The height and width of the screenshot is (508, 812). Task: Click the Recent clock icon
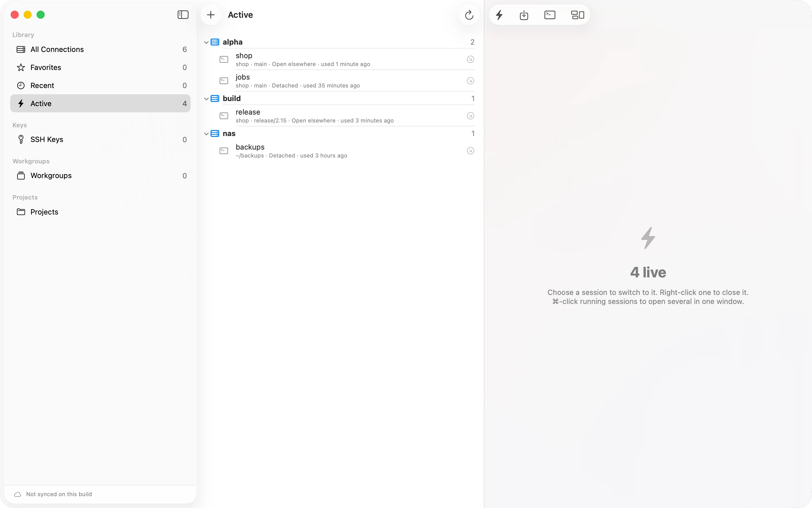pyautogui.click(x=21, y=86)
